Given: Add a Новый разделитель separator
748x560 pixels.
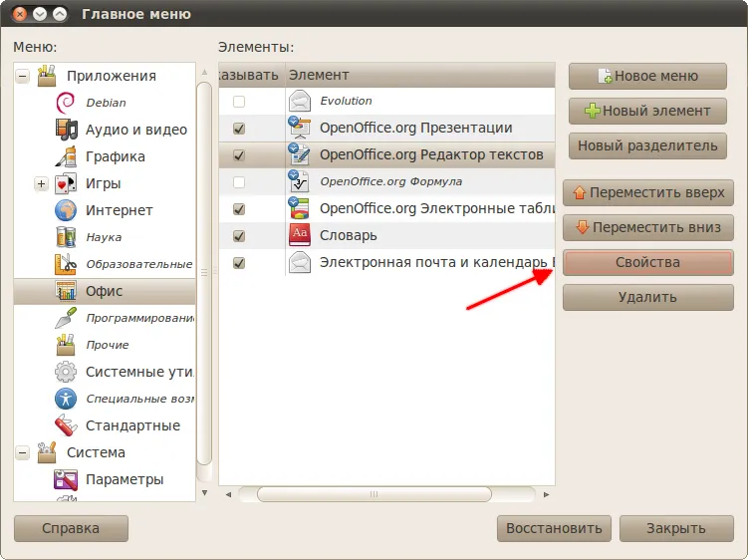Looking at the screenshot, I should [x=647, y=145].
